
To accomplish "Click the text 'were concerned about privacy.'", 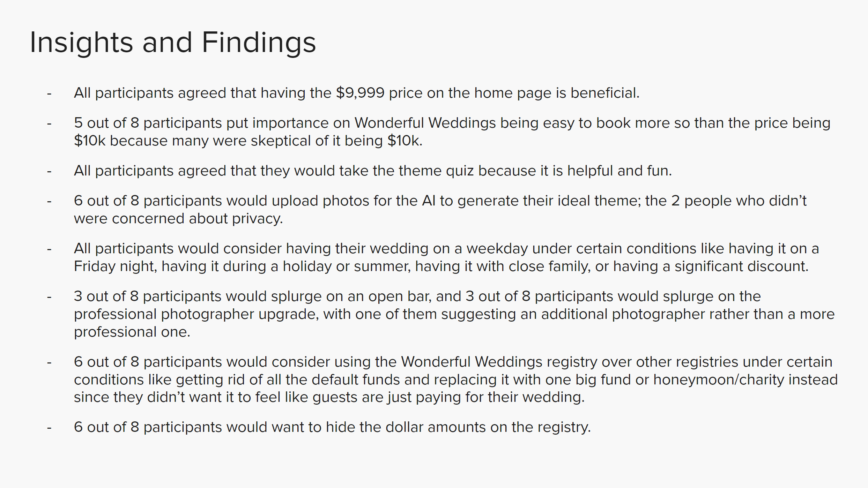I will click(178, 219).
